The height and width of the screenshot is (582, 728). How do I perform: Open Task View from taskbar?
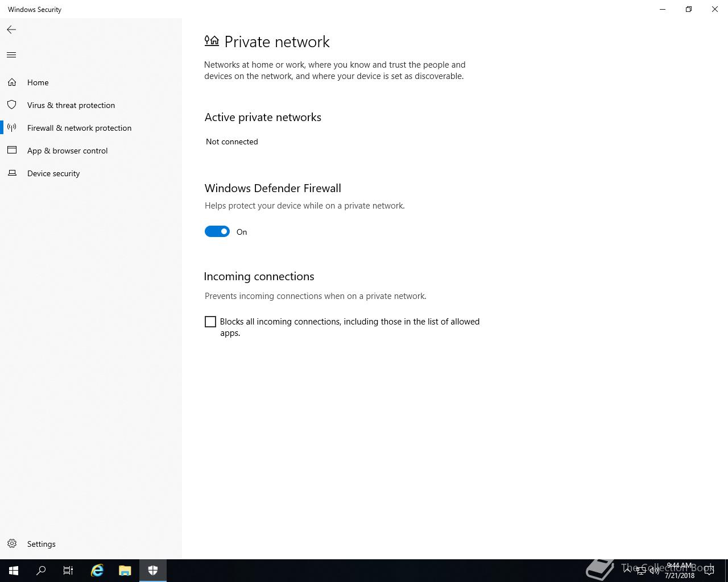coord(68,571)
